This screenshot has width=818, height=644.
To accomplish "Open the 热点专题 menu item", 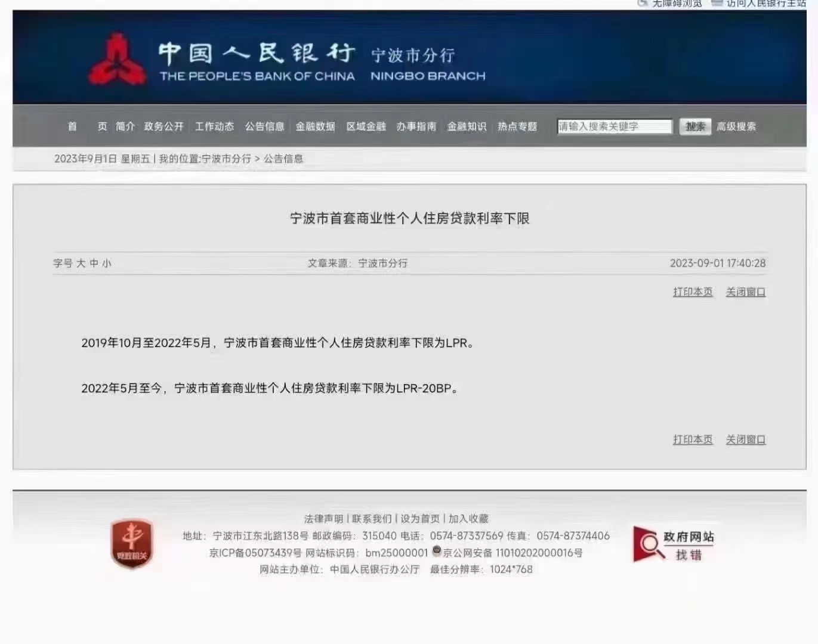I will tap(517, 126).
